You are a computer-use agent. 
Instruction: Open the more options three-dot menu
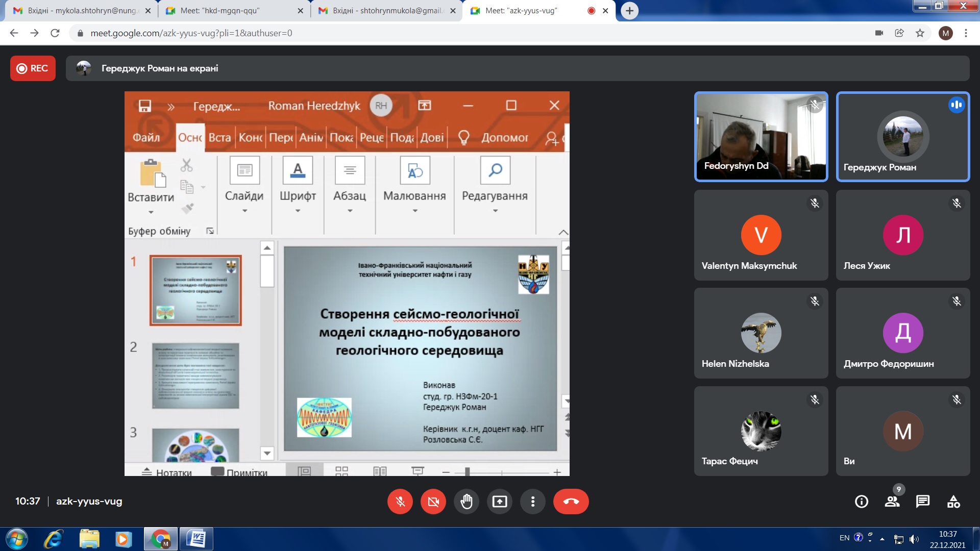(532, 502)
